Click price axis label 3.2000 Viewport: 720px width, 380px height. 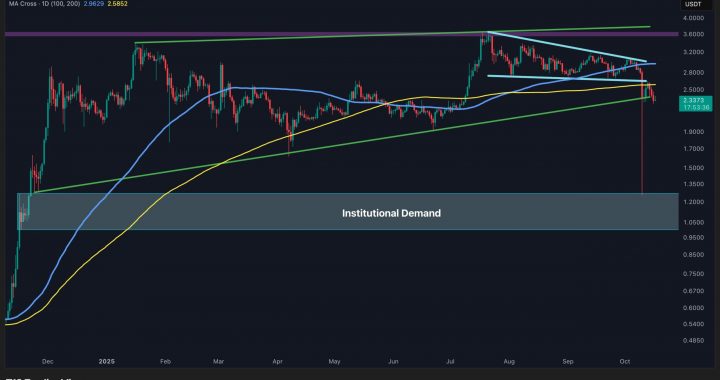pos(694,52)
